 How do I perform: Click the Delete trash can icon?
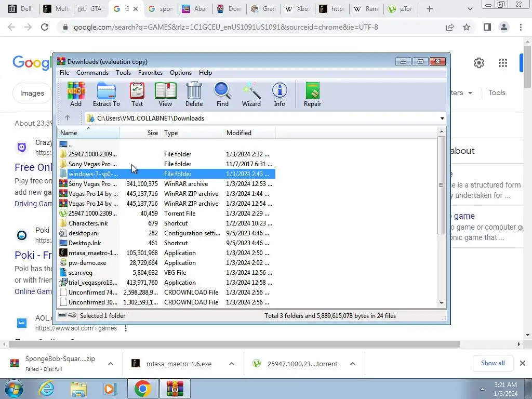pyautogui.click(x=194, y=95)
